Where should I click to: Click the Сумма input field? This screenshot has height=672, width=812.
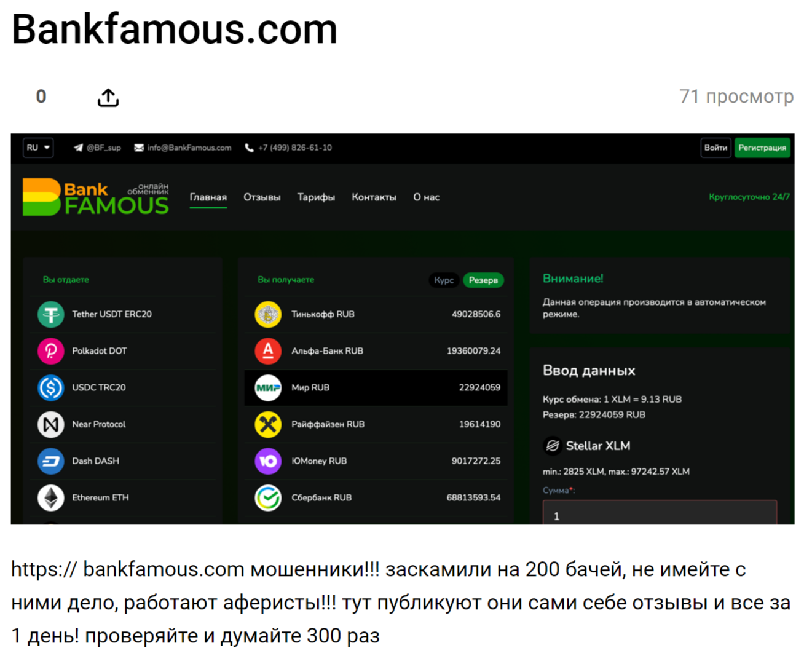660,513
